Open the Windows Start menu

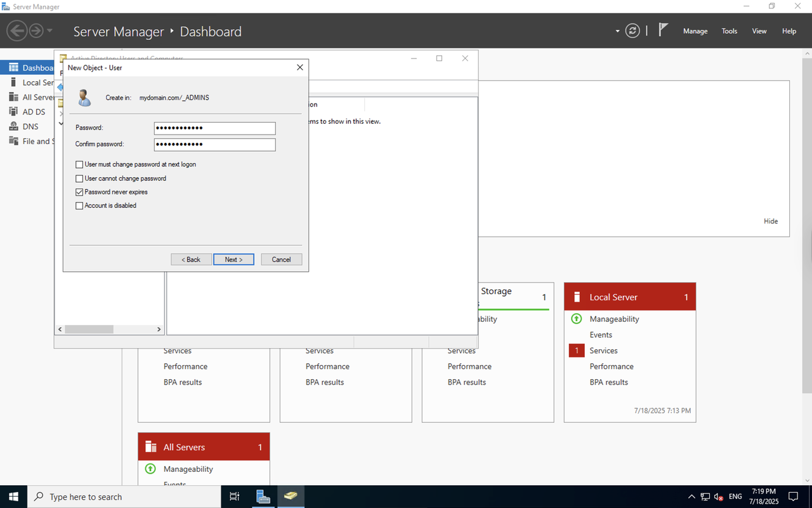point(13,497)
